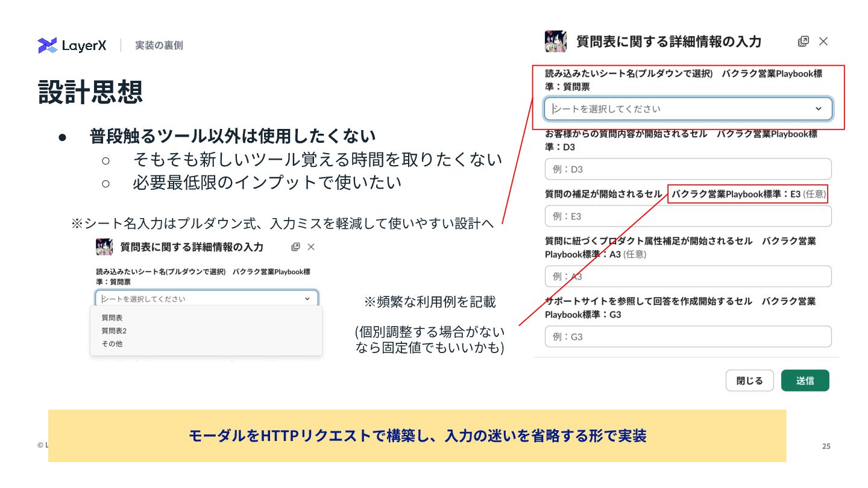Click the LayerX wordmark text
The width and height of the screenshot is (868, 488).
(x=84, y=46)
